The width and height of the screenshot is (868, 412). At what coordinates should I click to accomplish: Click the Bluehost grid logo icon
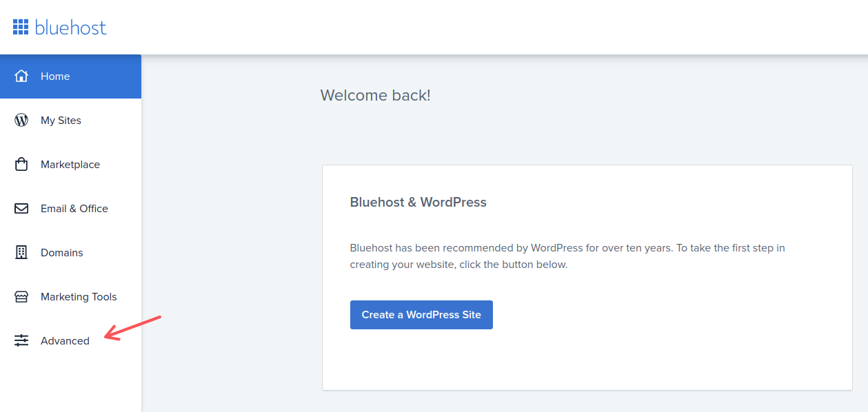coord(20,26)
